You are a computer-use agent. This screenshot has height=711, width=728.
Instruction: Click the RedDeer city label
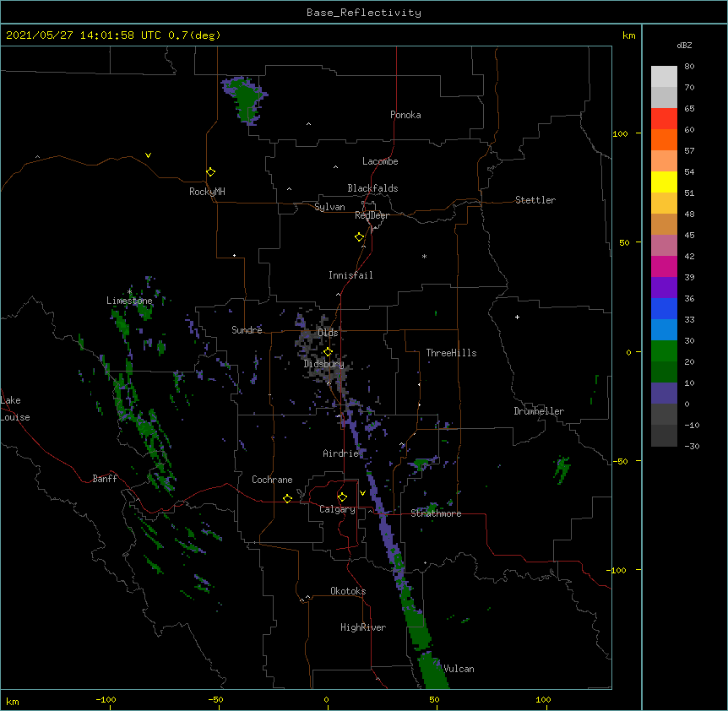pyautogui.click(x=372, y=215)
